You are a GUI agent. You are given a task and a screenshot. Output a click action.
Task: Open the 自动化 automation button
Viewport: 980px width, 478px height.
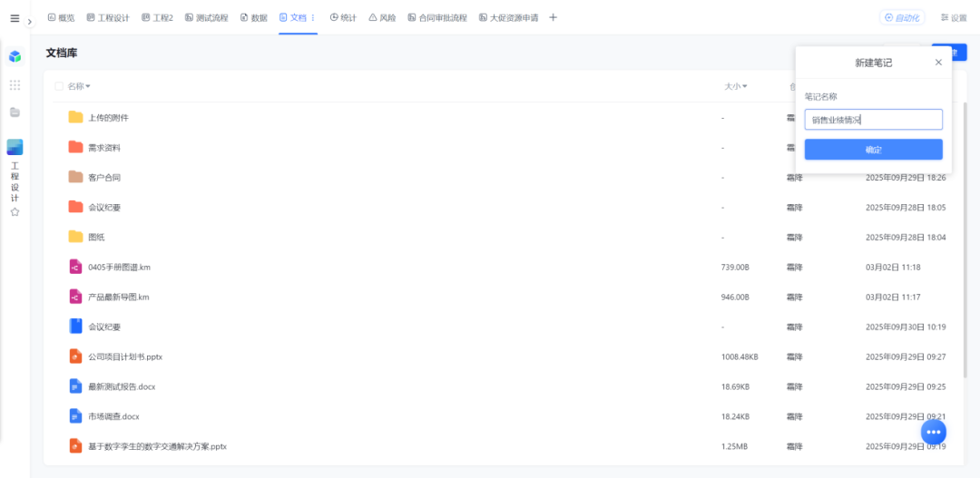[902, 18]
